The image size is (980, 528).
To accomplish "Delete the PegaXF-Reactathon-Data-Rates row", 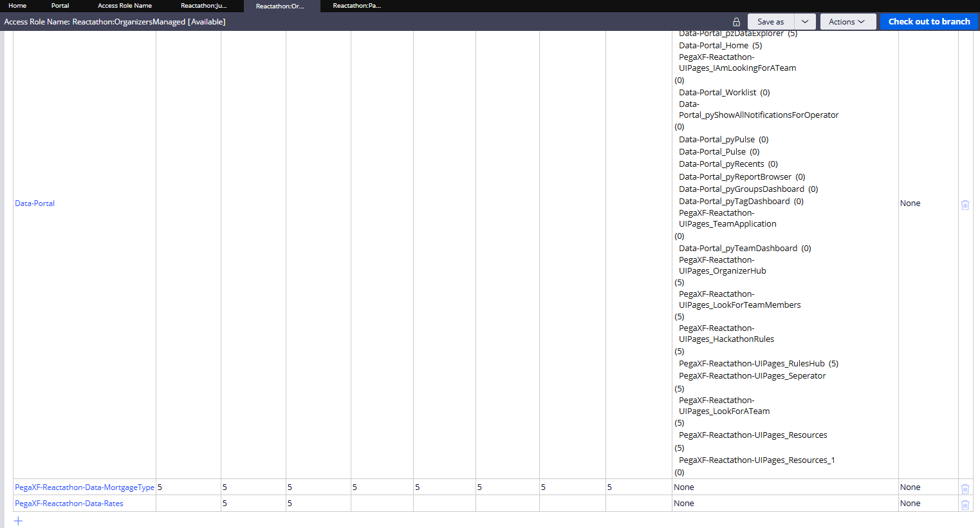I will click(x=965, y=505).
